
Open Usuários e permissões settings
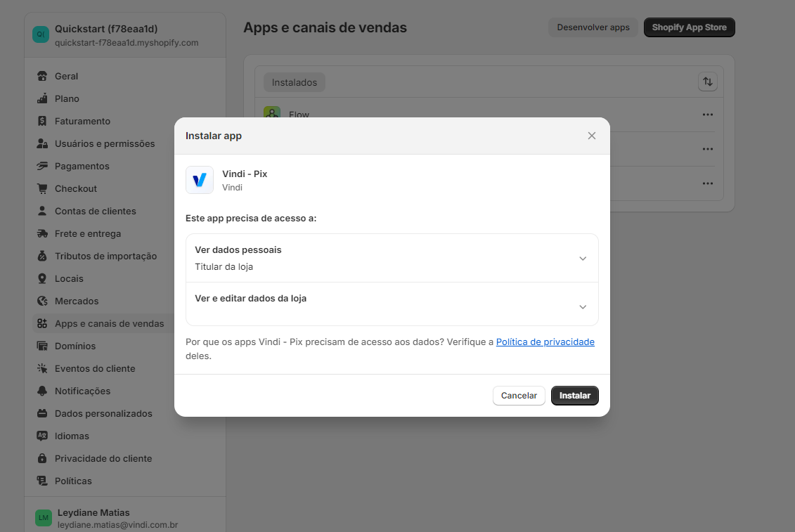[x=105, y=143]
